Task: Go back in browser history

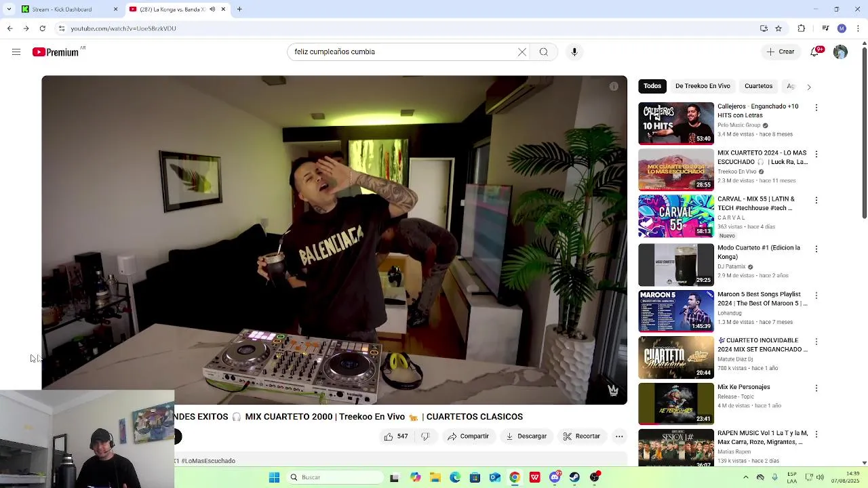Action: [9, 28]
